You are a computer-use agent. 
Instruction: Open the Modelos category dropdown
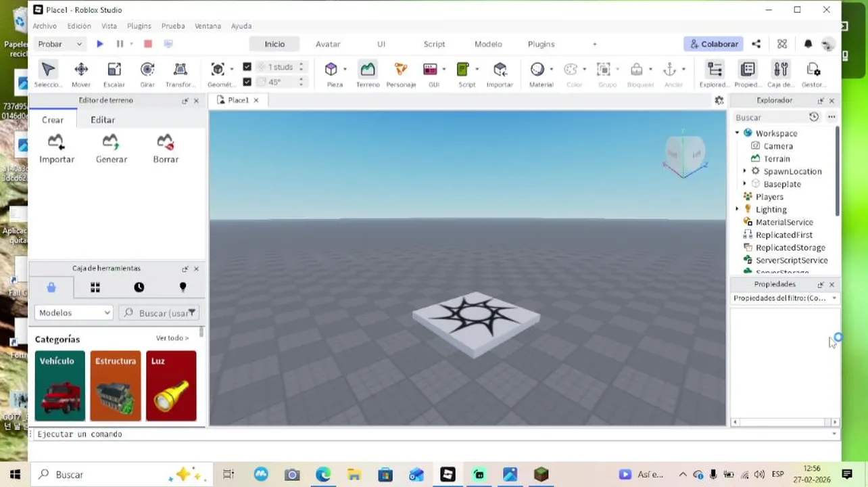74,312
